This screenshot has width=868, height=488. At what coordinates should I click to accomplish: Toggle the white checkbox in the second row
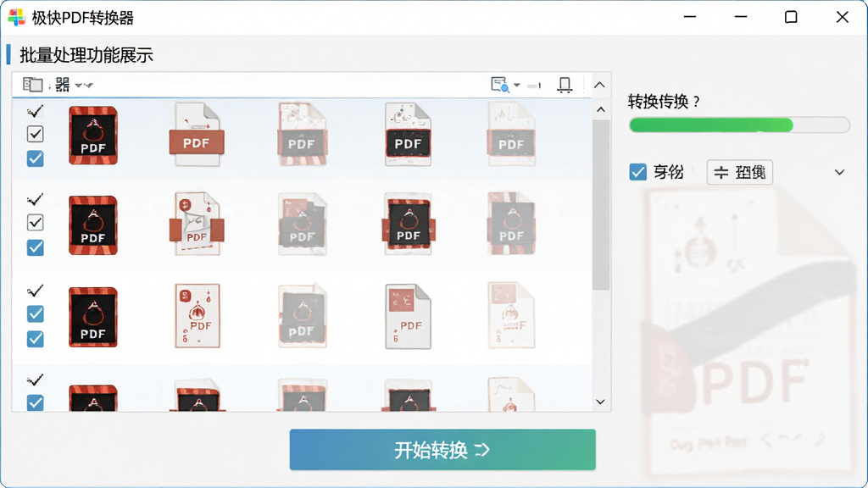36,223
